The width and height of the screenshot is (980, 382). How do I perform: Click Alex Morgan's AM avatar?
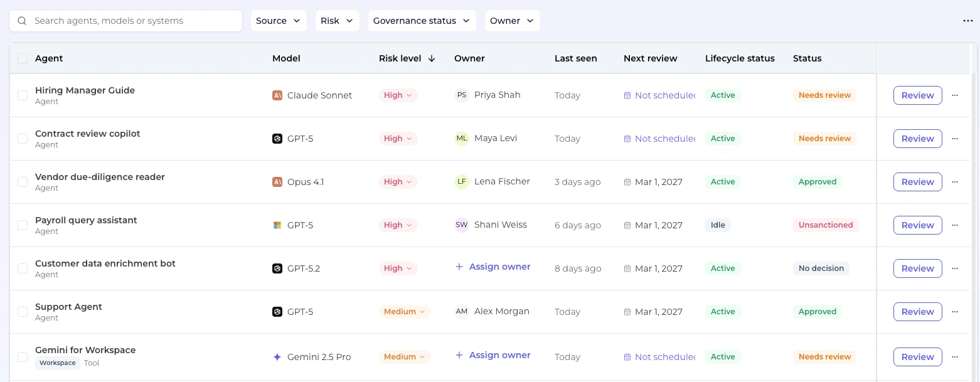point(462,312)
